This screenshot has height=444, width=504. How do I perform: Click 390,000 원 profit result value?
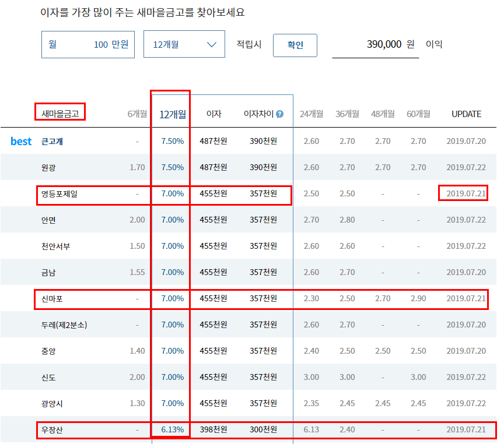tap(390, 44)
